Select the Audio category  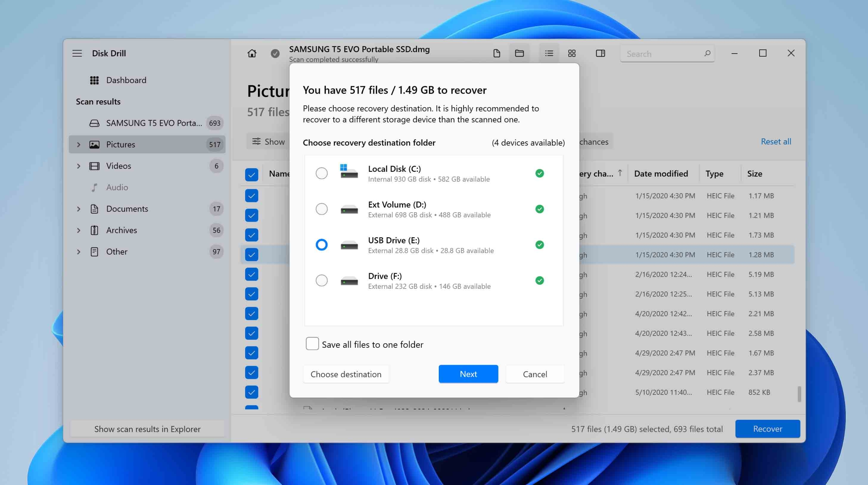pos(147,187)
